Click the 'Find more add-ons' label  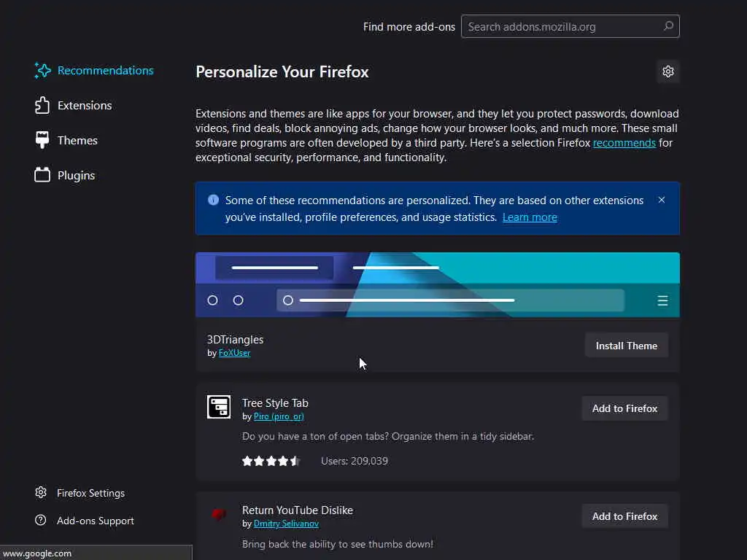pyautogui.click(x=409, y=27)
